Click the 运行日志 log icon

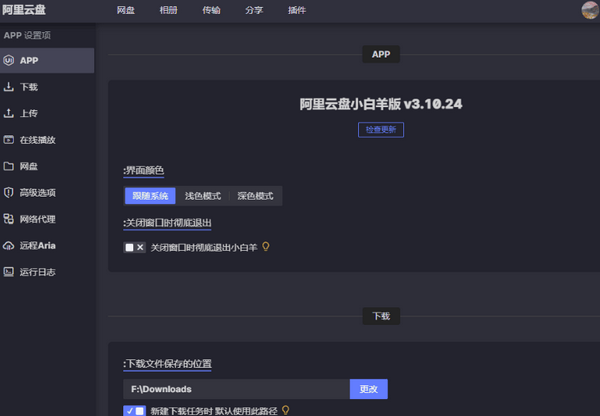tap(8, 272)
